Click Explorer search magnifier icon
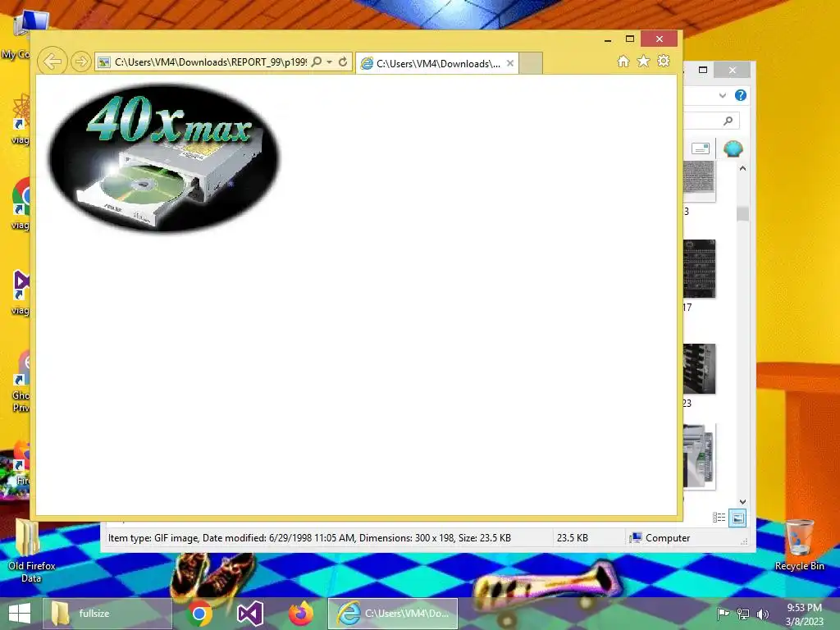Viewport: 840px width, 630px height. pyautogui.click(x=728, y=121)
